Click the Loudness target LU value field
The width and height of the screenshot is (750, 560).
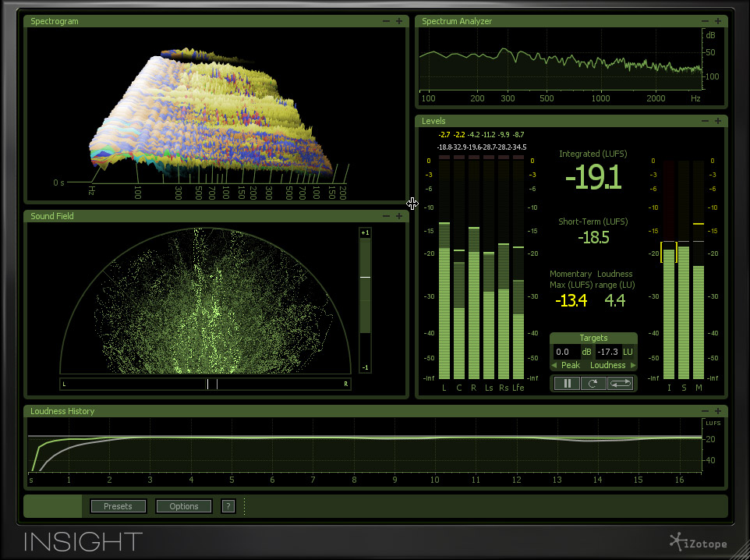coord(608,352)
